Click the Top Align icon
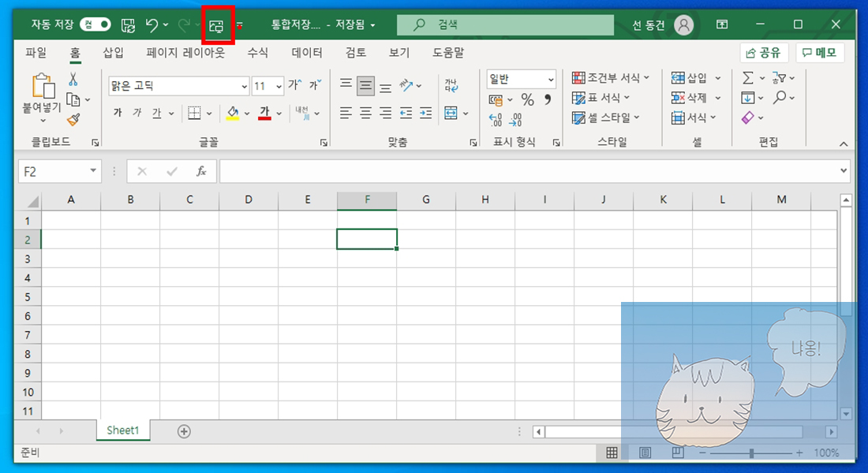This screenshot has height=473, width=868. tap(346, 84)
